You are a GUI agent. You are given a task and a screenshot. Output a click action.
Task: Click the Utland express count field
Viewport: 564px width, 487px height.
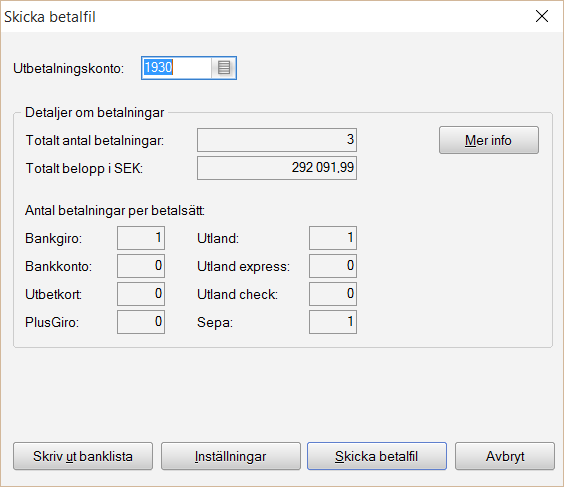(x=333, y=266)
